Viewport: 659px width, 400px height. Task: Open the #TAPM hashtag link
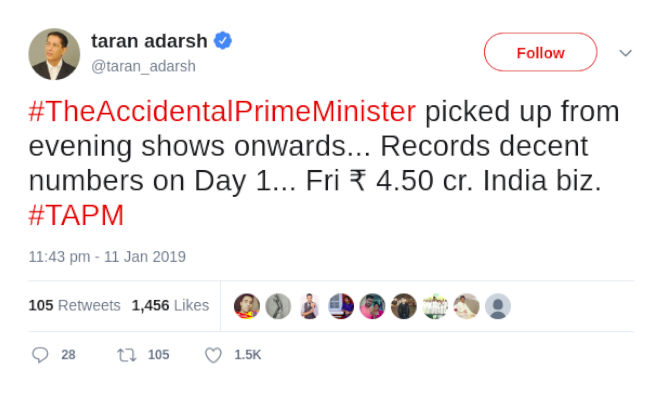[76, 216]
